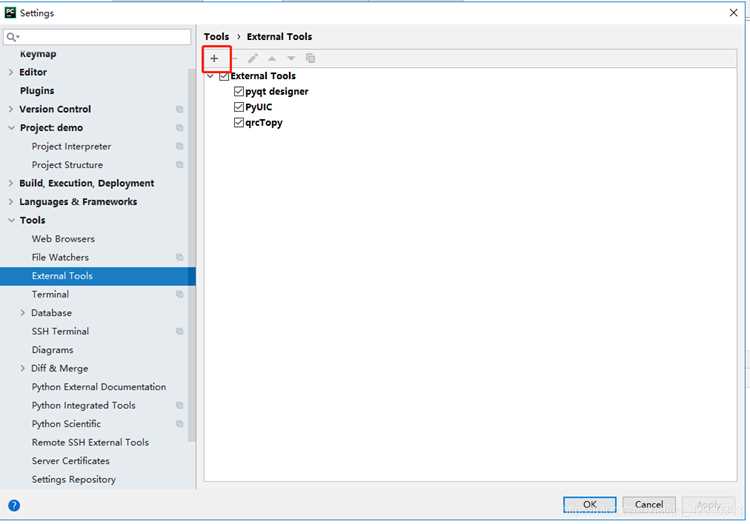Click the Cancel button

click(649, 504)
